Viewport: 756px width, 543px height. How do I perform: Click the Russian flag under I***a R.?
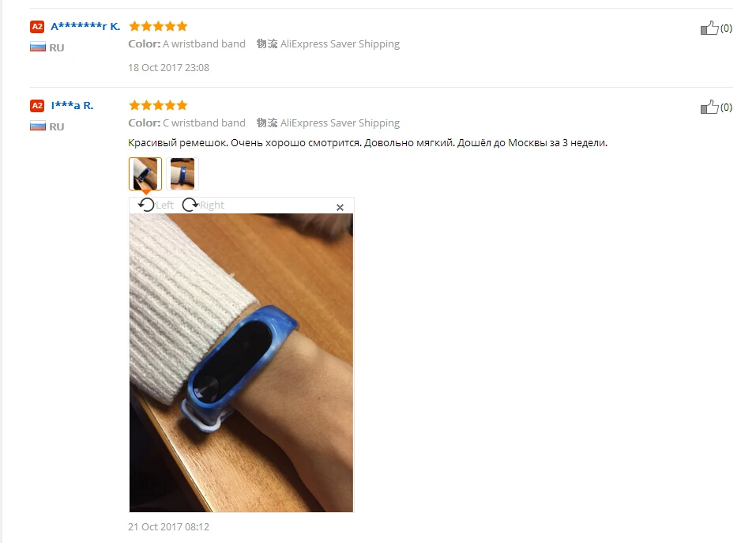38,126
